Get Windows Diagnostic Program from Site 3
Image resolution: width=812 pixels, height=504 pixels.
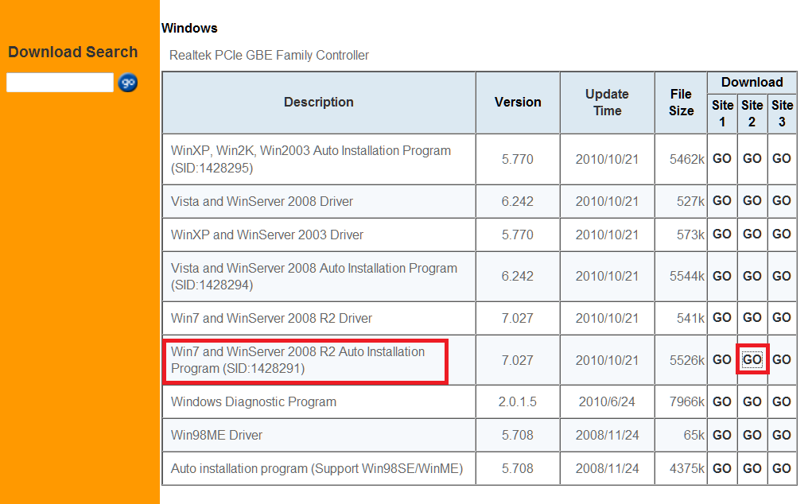[x=782, y=401]
